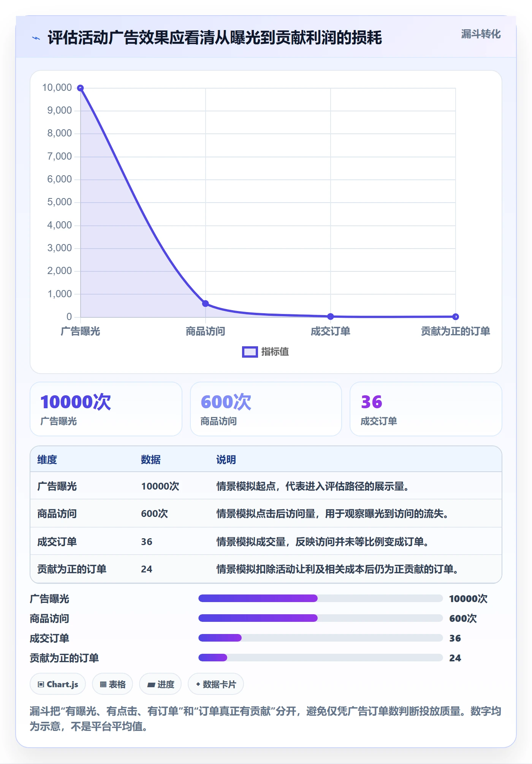Click the lightning bolt icon beside the title
This screenshot has width=532, height=764.
[36, 38]
